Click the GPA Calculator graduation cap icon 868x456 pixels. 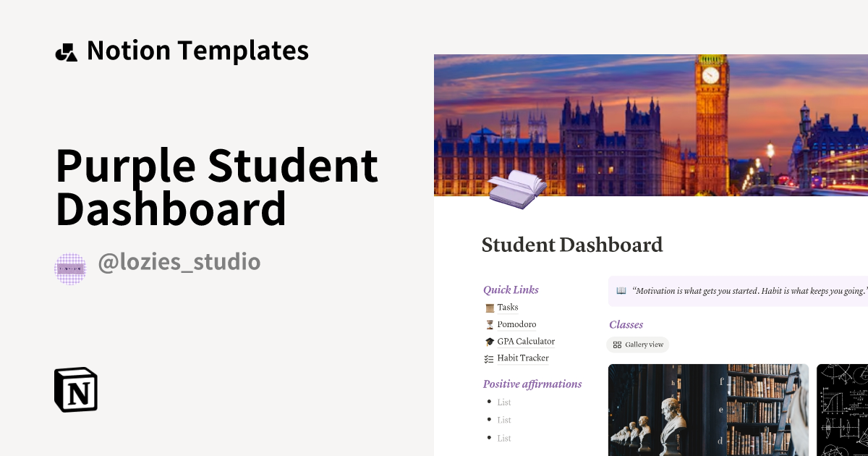pos(490,341)
